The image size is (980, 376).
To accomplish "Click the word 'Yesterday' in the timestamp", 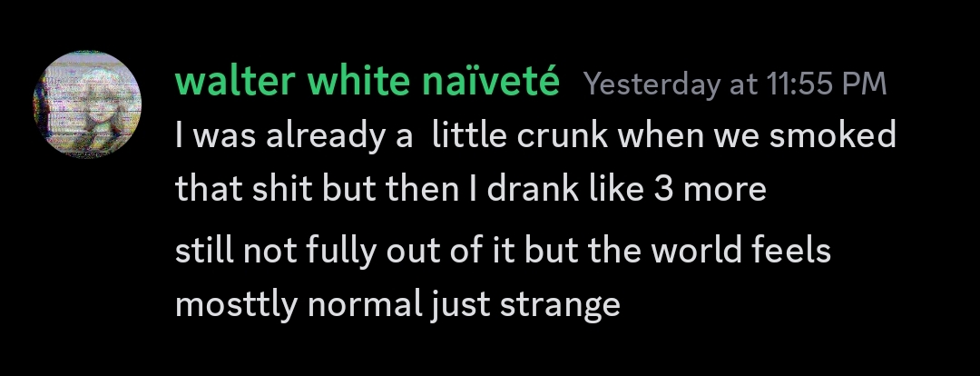I will click(x=643, y=84).
